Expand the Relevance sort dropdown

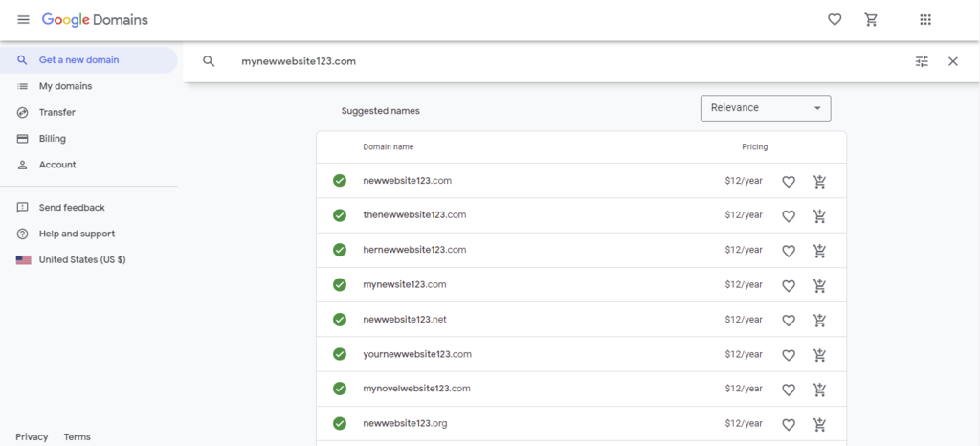point(766,108)
